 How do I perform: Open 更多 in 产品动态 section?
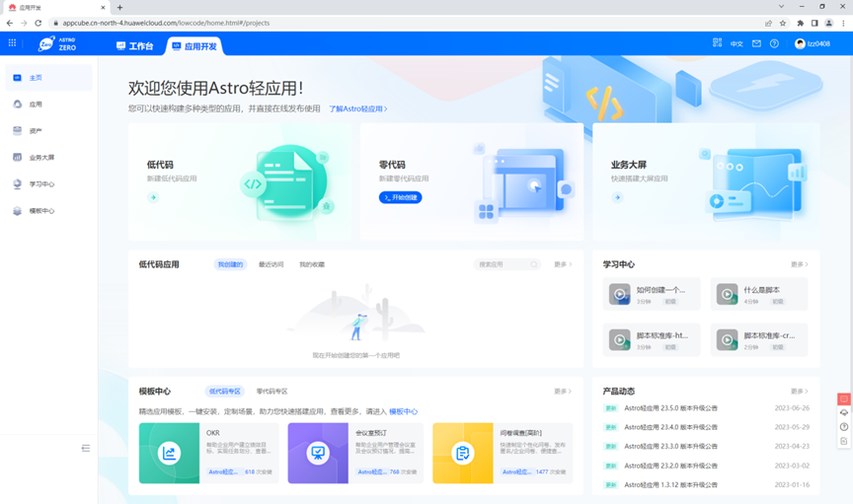point(799,391)
